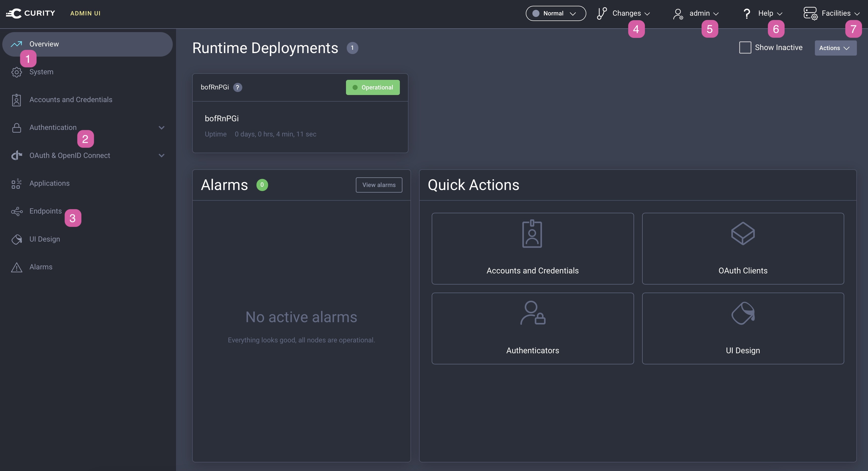Click the help question mark beside bofRnPGi
868x471 pixels.
237,87
